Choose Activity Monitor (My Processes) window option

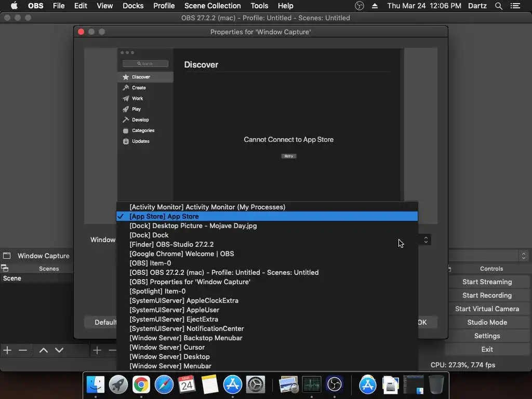pyautogui.click(x=267, y=207)
